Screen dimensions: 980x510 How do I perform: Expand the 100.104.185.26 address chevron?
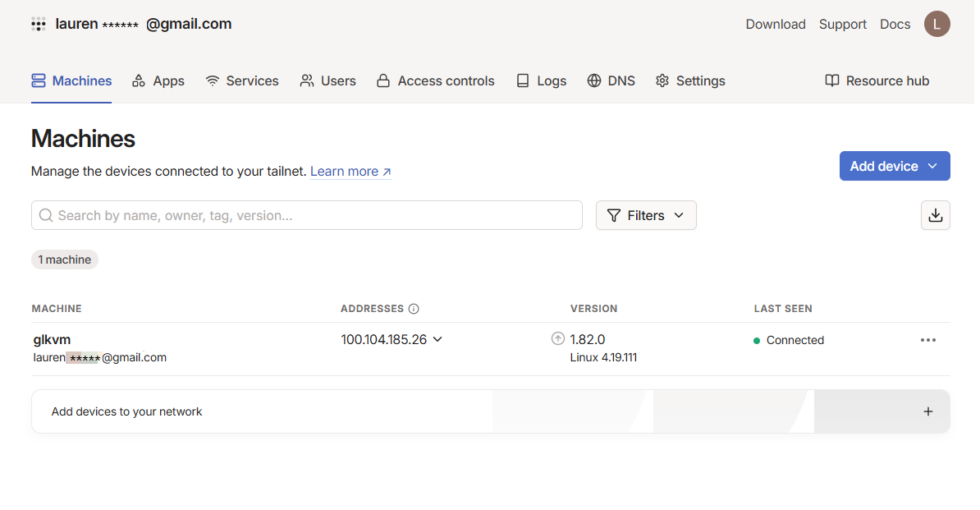point(437,339)
